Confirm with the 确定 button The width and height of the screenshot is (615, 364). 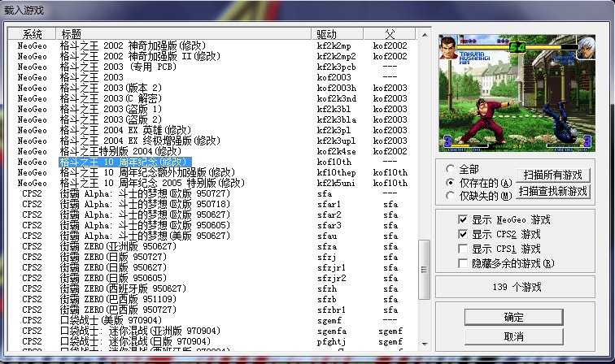[514, 318]
